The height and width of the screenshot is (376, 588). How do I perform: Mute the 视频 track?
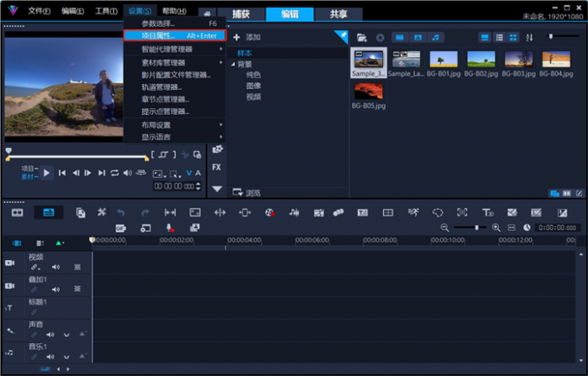click(55, 267)
